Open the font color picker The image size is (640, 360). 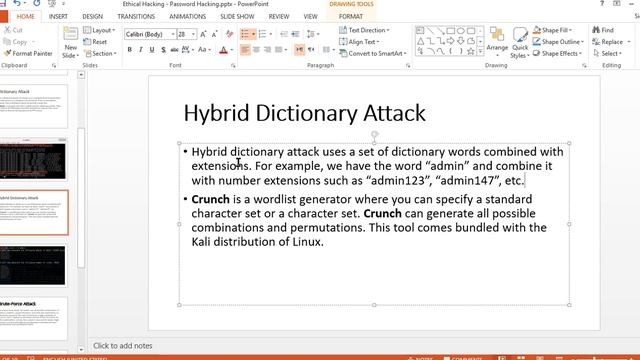click(x=231, y=50)
